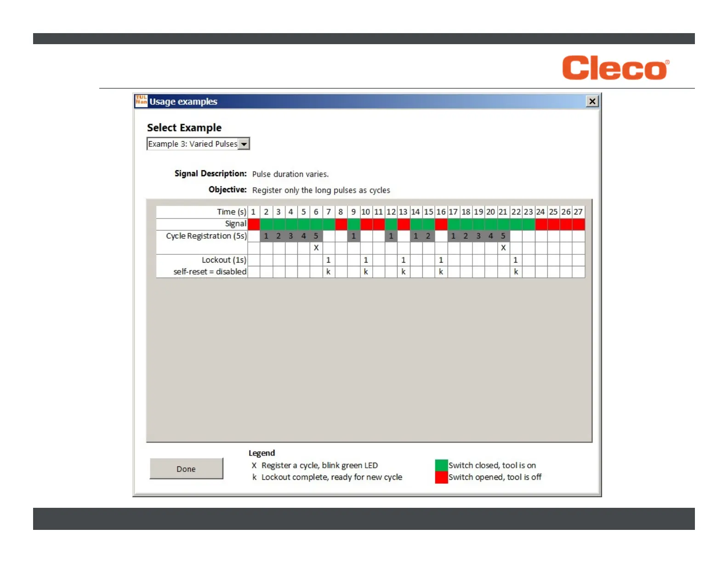Select the Time (s) column header 27
The image size is (728, 563).
(578, 212)
